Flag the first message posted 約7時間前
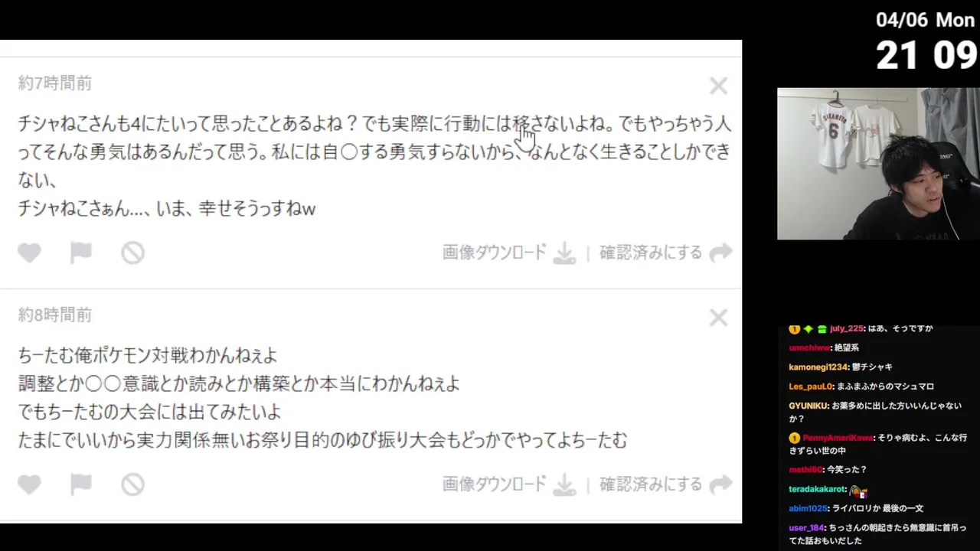This screenshot has width=980, height=551. 81,253
